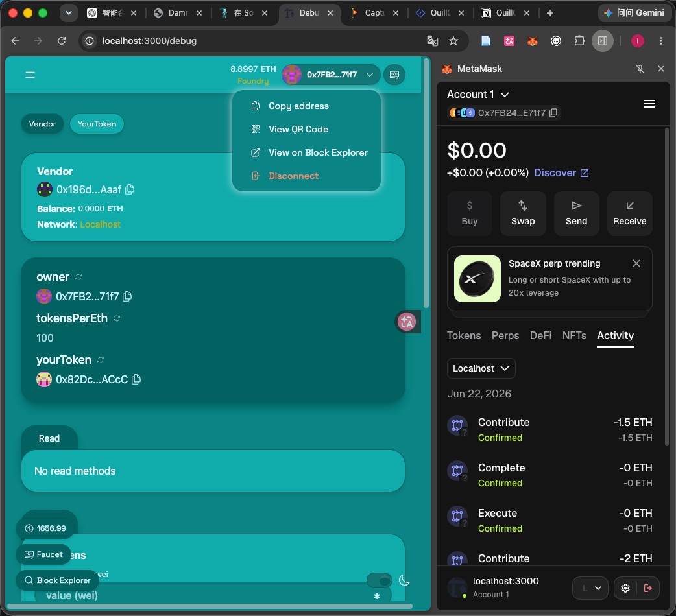676x616 pixels.
Task: Click the MetaMask Receive button
Action: (x=630, y=214)
